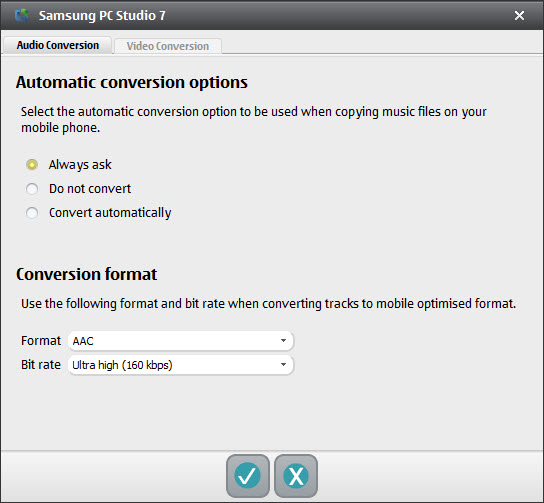Viewport: 544px width, 503px height.
Task: Click the Bit rate field label
Action: [x=41, y=365]
